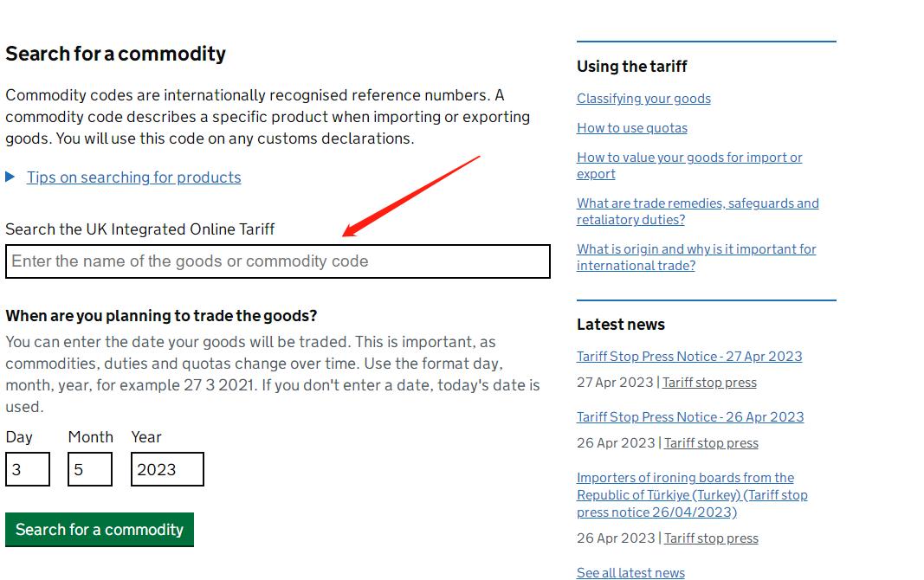Open 'Classifying your goods' link
Screen dimensions: 924x580
pyautogui.click(x=643, y=99)
